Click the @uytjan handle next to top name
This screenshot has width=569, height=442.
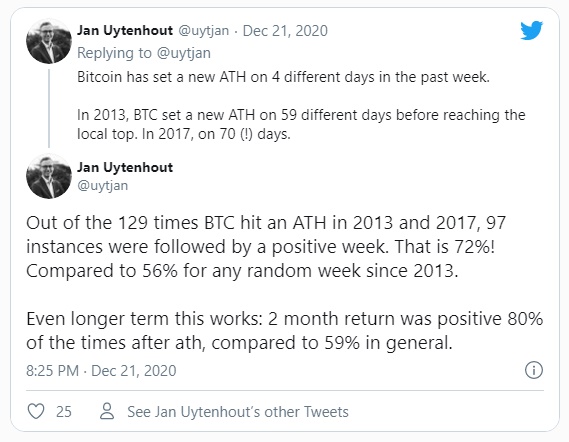203,31
